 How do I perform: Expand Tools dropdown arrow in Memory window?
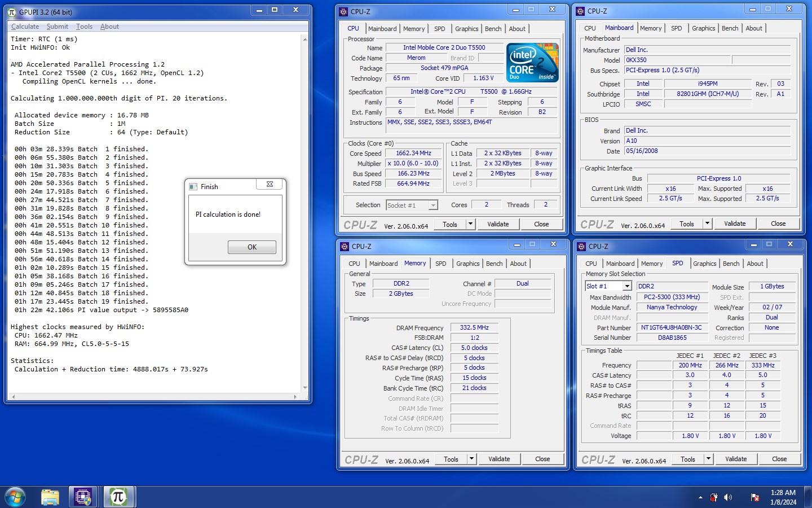click(x=471, y=459)
